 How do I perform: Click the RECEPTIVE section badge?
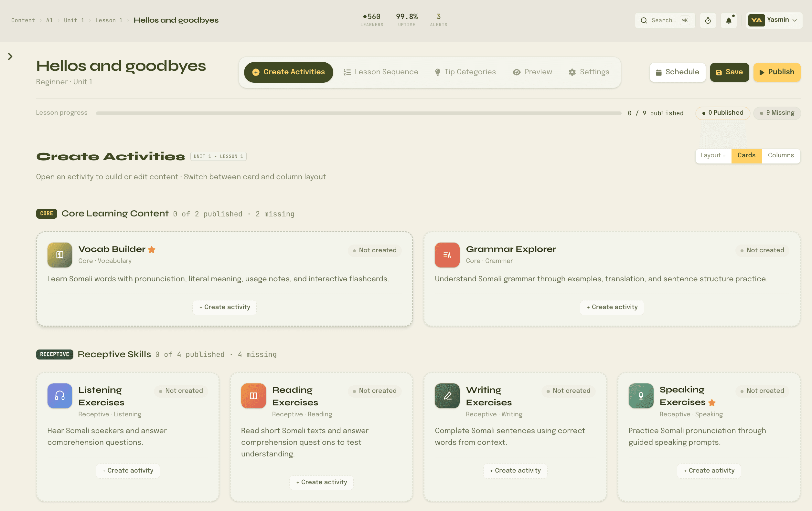coord(55,354)
